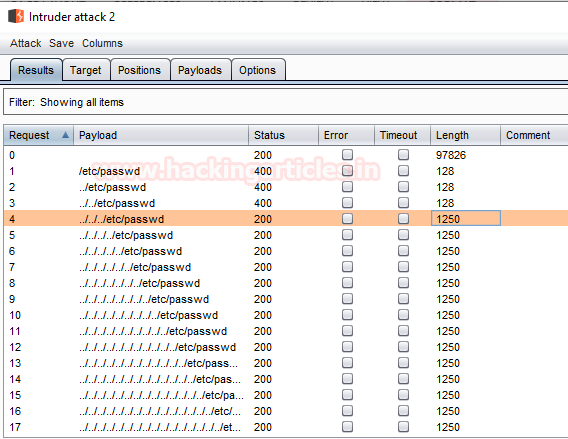
Task: Select payload of request 12
Action: tap(157, 347)
